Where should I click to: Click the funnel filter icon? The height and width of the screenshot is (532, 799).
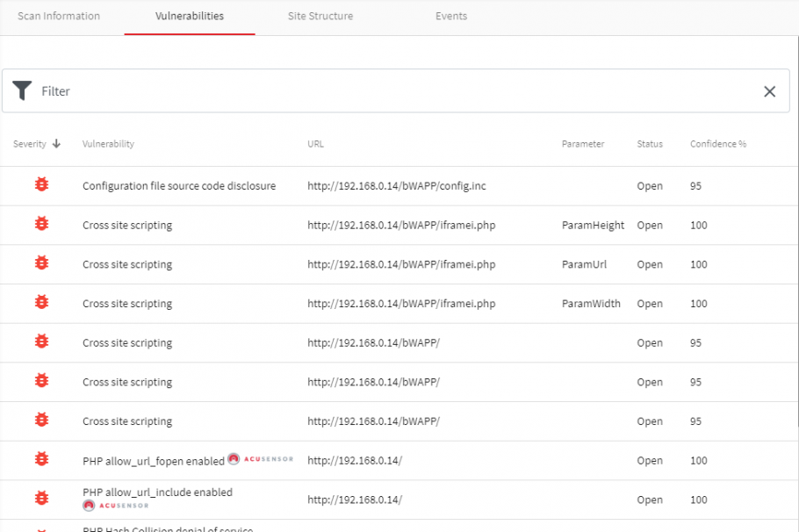tap(22, 90)
